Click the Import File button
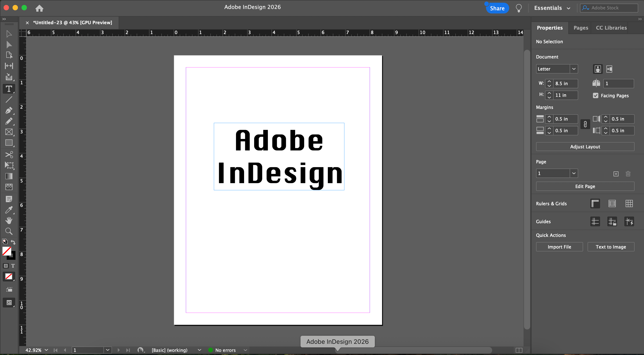 coord(559,247)
